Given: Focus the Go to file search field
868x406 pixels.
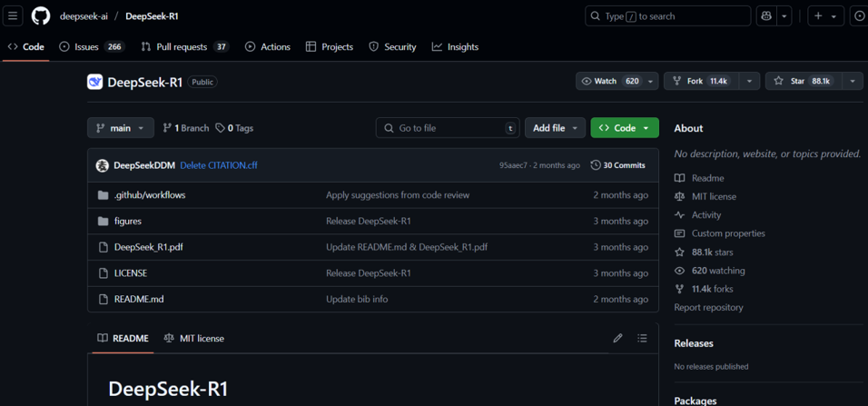Looking at the screenshot, I should (x=448, y=128).
